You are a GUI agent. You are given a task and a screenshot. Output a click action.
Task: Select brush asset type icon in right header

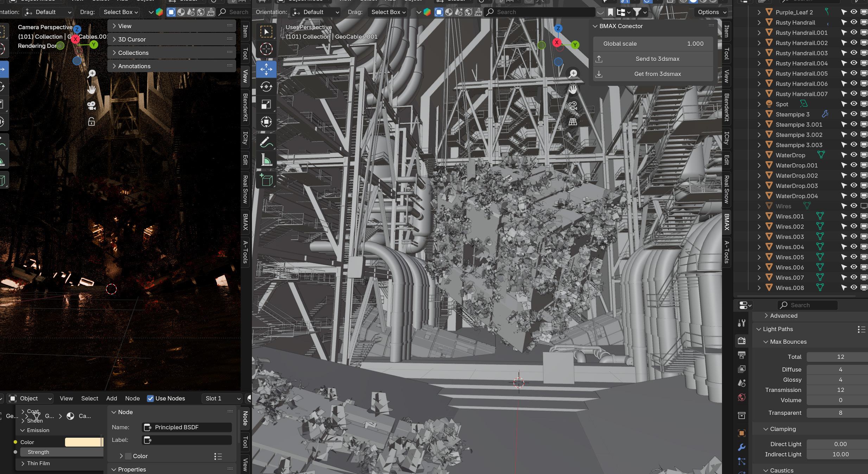pyautogui.click(x=479, y=12)
